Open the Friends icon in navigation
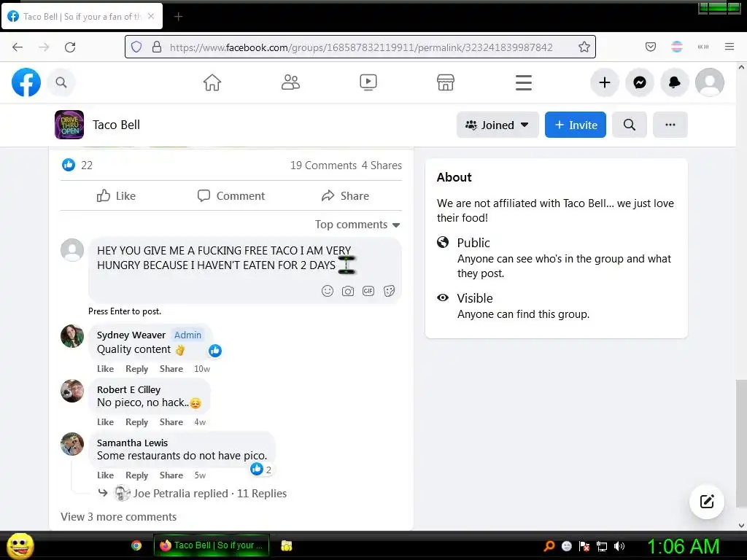747x560 pixels. [x=290, y=82]
